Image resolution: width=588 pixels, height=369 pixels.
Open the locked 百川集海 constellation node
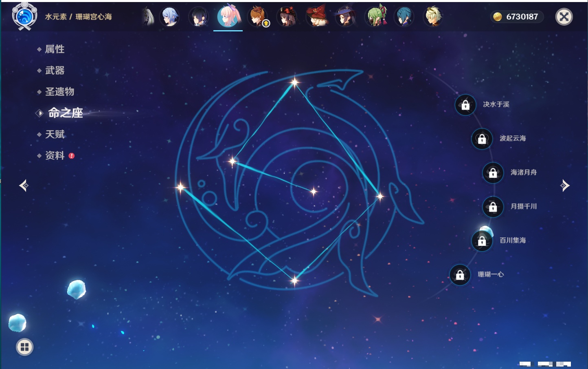pyautogui.click(x=482, y=241)
